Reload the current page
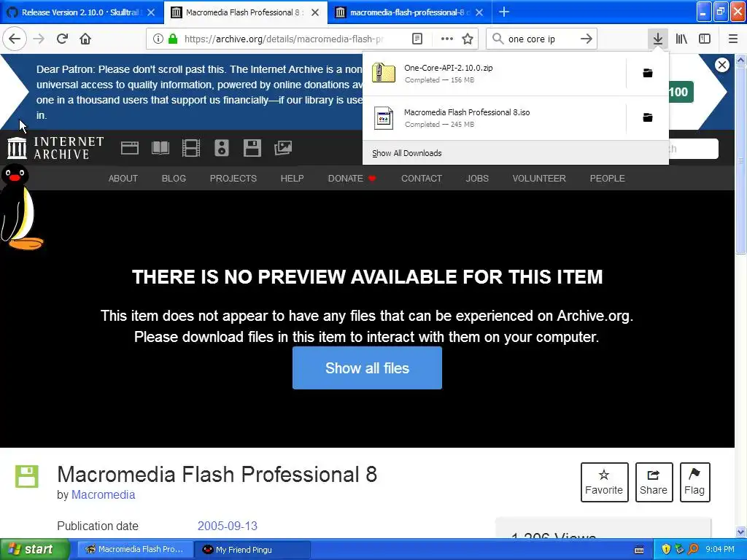This screenshot has width=747, height=560. 63,39
